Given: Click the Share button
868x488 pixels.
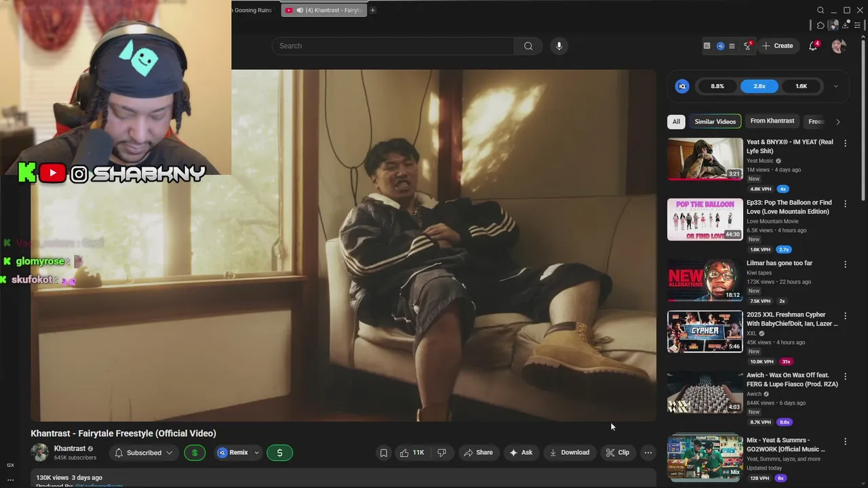Looking at the screenshot, I should pyautogui.click(x=478, y=453).
